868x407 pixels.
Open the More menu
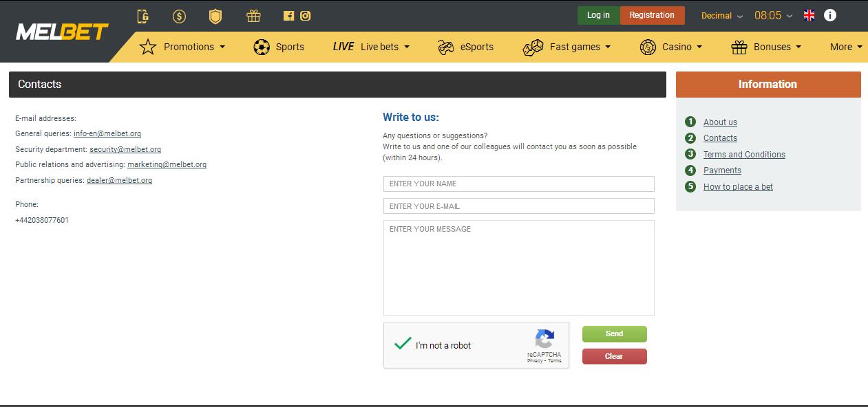846,47
